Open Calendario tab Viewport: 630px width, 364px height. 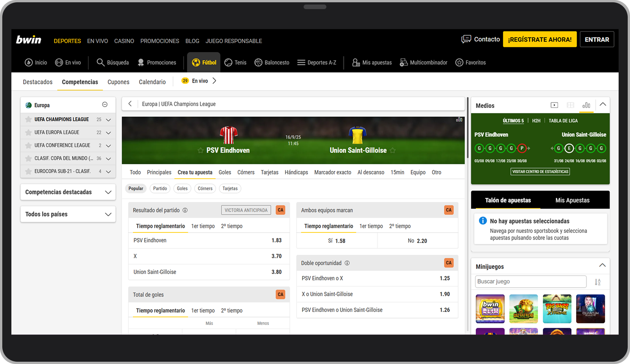point(152,82)
